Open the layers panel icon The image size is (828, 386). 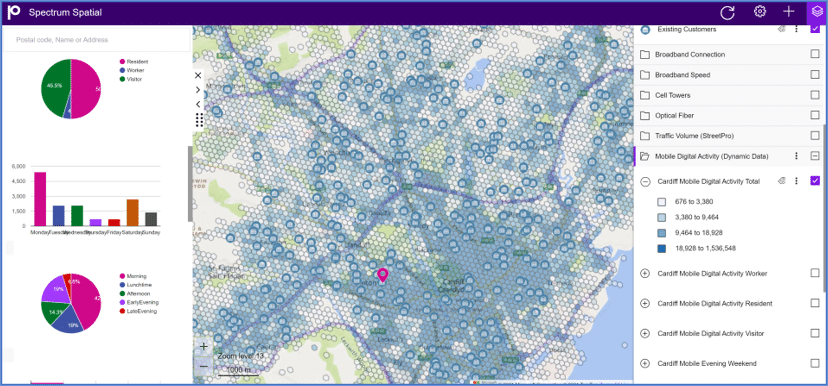pyautogui.click(x=817, y=12)
